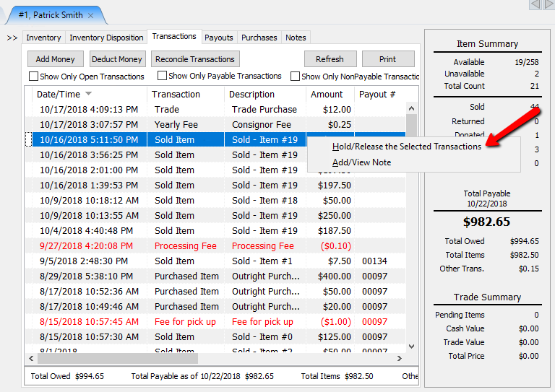
Task: Click the scroll up arrow of the list
Action: tap(411, 108)
